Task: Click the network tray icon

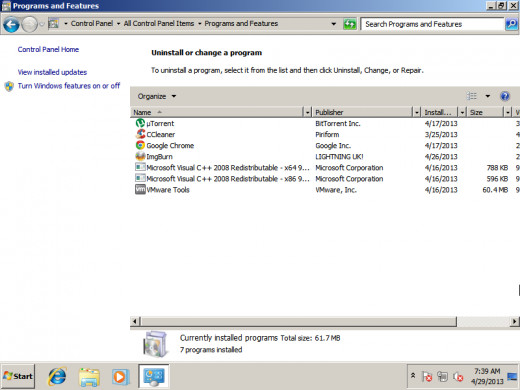Action: tap(442, 377)
